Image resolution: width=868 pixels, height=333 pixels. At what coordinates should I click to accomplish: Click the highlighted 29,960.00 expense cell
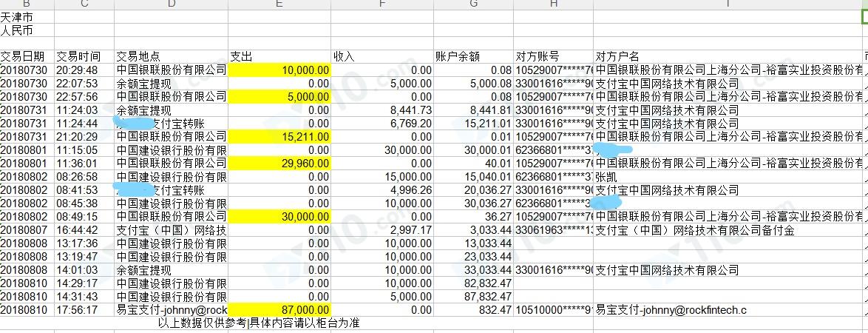pyautogui.click(x=279, y=163)
